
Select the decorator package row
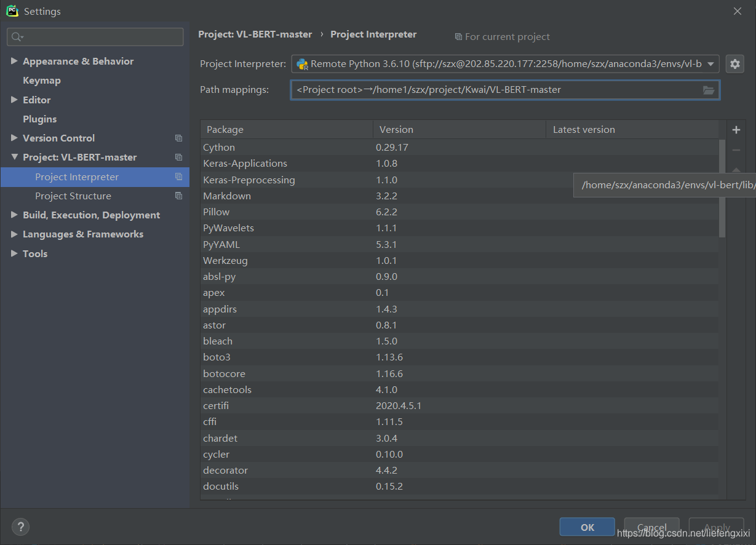pyautogui.click(x=460, y=471)
